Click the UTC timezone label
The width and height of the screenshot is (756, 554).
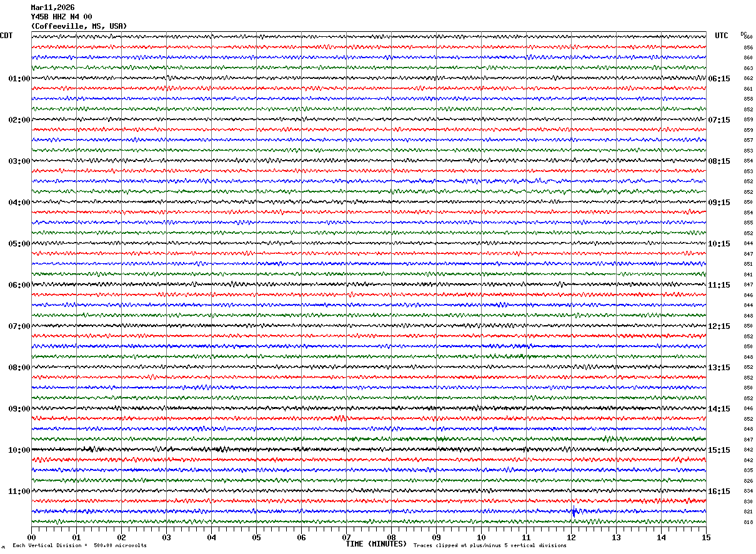click(722, 36)
